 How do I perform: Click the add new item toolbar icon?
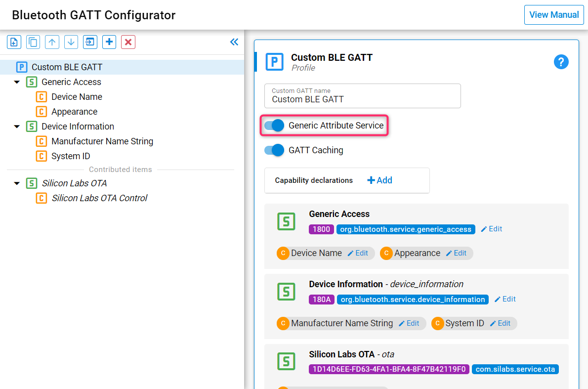coord(14,42)
